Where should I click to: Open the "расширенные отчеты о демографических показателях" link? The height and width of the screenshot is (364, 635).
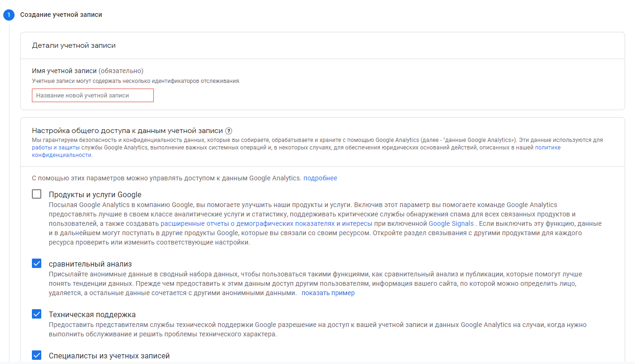click(x=266, y=223)
